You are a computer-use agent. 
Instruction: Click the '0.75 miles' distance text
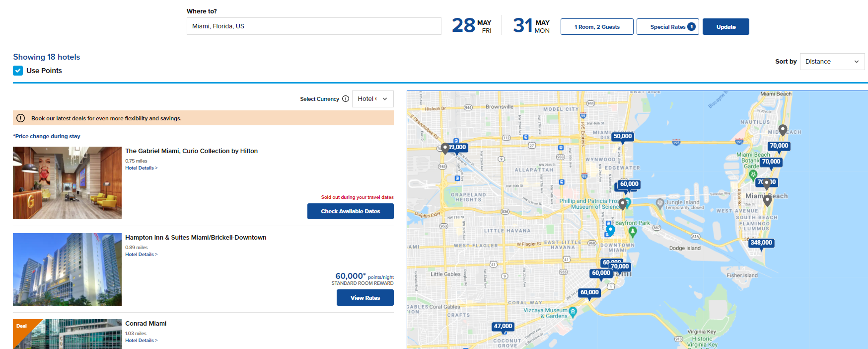point(136,161)
